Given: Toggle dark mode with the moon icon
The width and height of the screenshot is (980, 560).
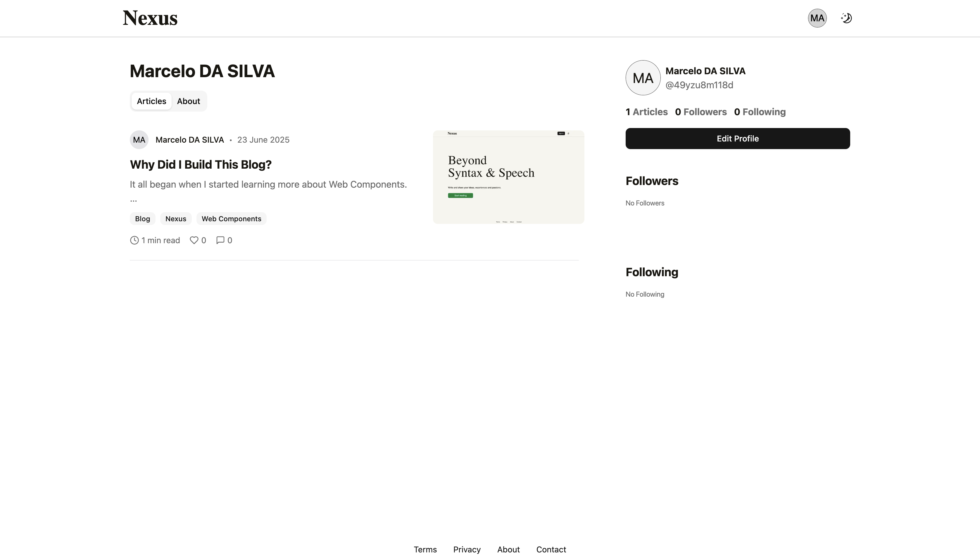Looking at the screenshot, I should (846, 18).
